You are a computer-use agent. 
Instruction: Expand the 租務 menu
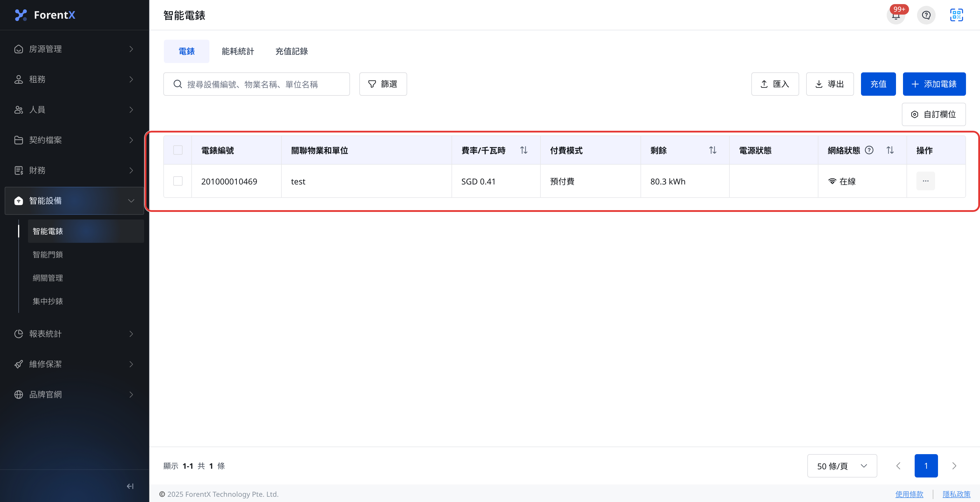[x=74, y=79]
